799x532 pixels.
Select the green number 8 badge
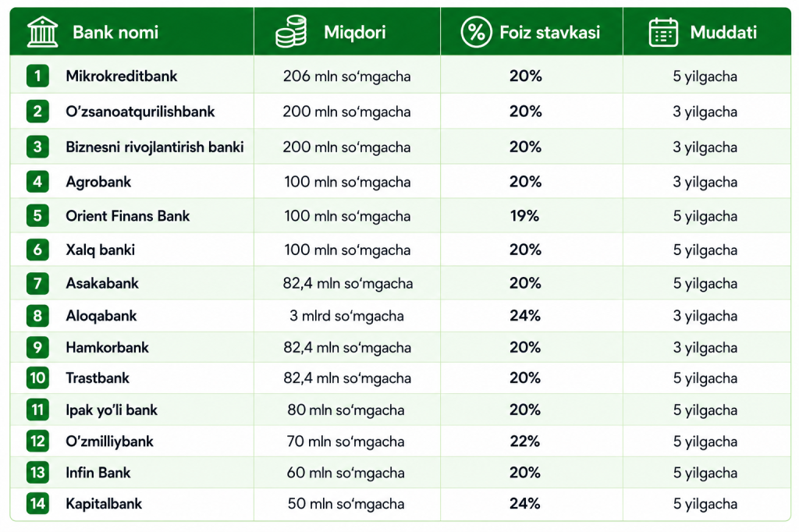pyautogui.click(x=37, y=315)
